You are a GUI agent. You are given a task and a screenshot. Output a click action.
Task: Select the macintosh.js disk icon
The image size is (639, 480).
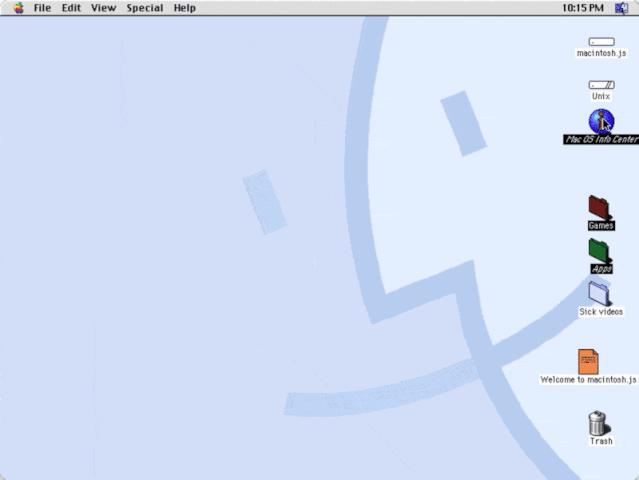(602, 42)
